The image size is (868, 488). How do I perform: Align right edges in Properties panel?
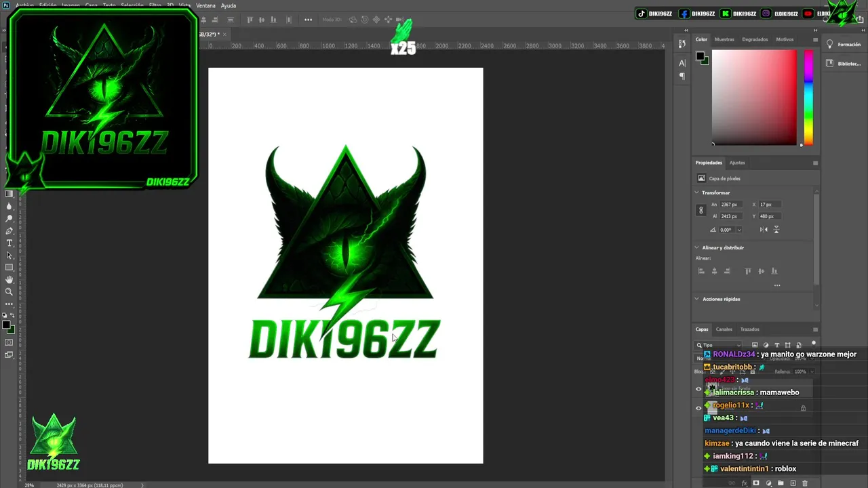point(728,271)
